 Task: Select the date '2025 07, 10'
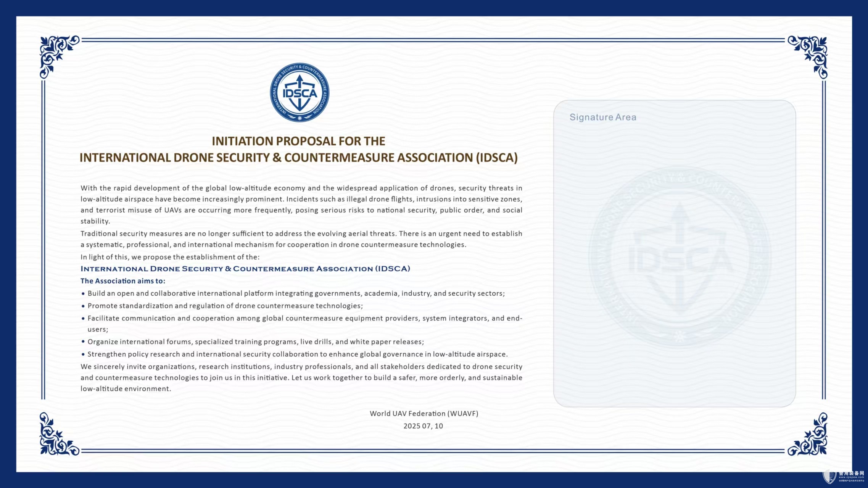423,426
